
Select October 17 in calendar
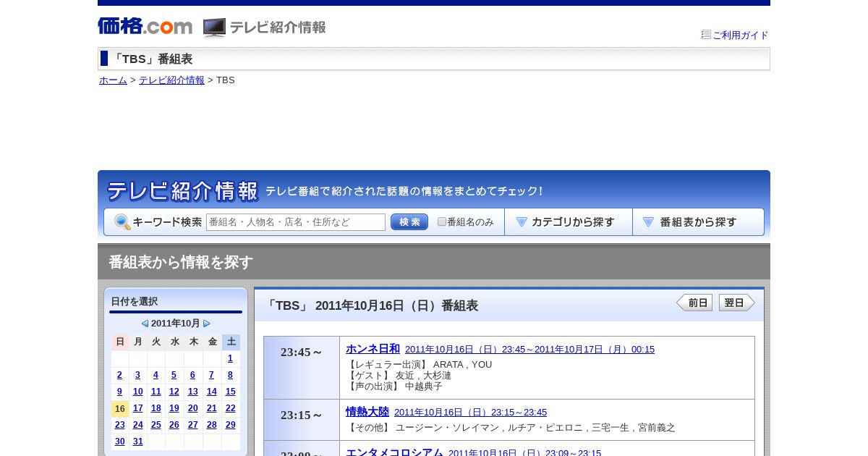tap(137, 408)
